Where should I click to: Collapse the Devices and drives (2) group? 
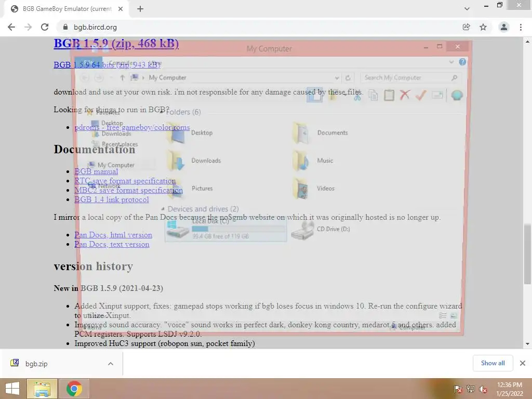[x=163, y=209]
